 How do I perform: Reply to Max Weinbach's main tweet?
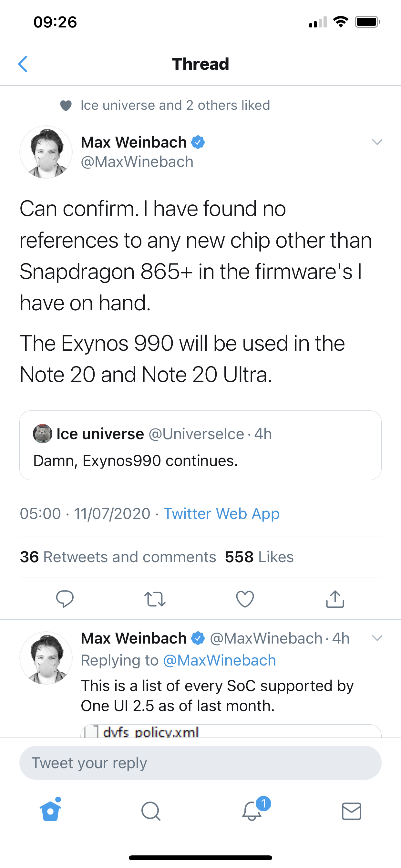tap(65, 599)
